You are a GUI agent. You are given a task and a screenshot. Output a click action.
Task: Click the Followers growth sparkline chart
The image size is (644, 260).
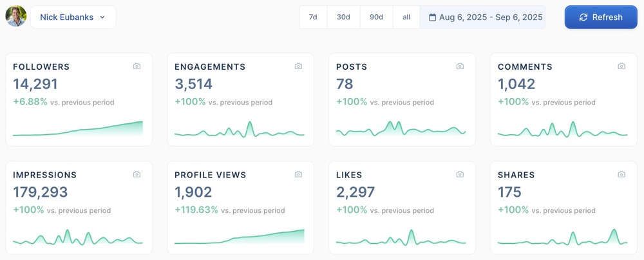(x=78, y=129)
